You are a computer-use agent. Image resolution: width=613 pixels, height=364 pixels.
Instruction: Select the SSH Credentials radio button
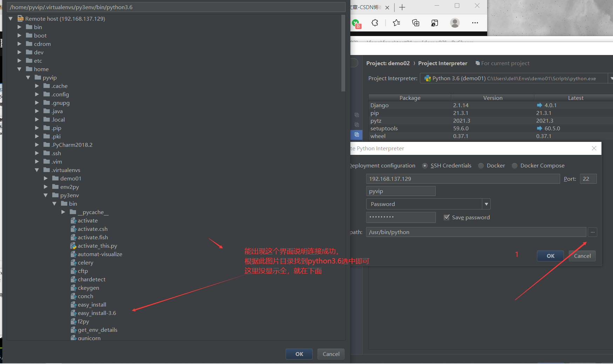pyautogui.click(x=425, y=166)
